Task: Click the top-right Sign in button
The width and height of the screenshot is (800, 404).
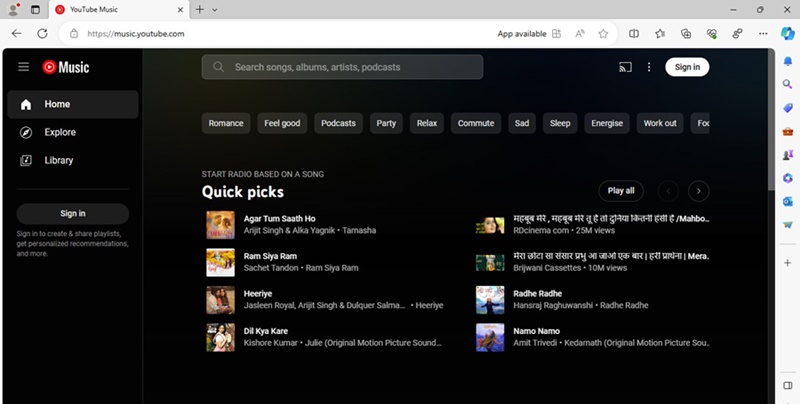Action: click(x=687, y=67)
